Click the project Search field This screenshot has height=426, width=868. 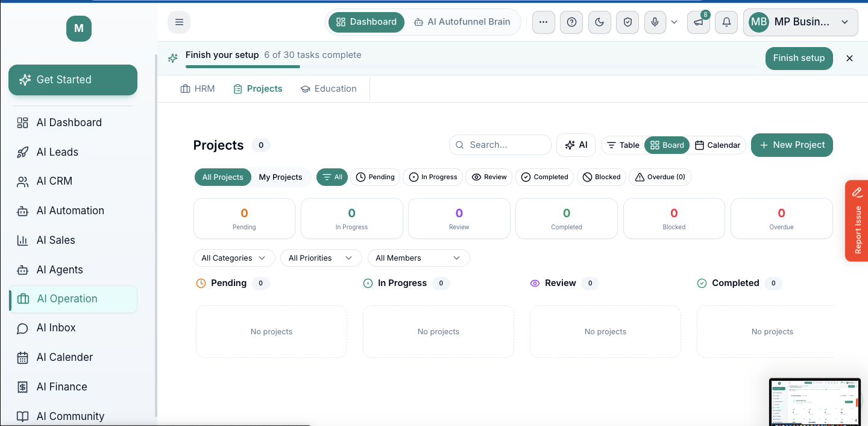tap(500, 145)
